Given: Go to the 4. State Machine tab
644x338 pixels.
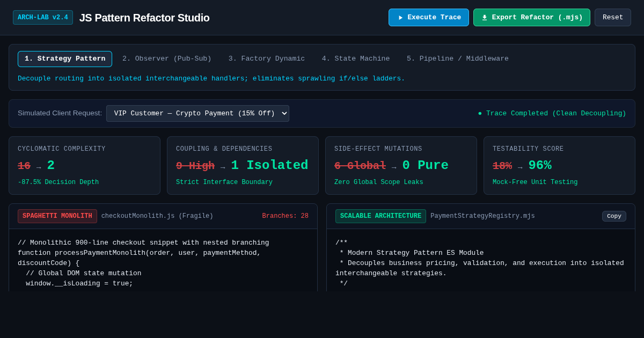Looking at the screenshot, I should pos(356,59).
